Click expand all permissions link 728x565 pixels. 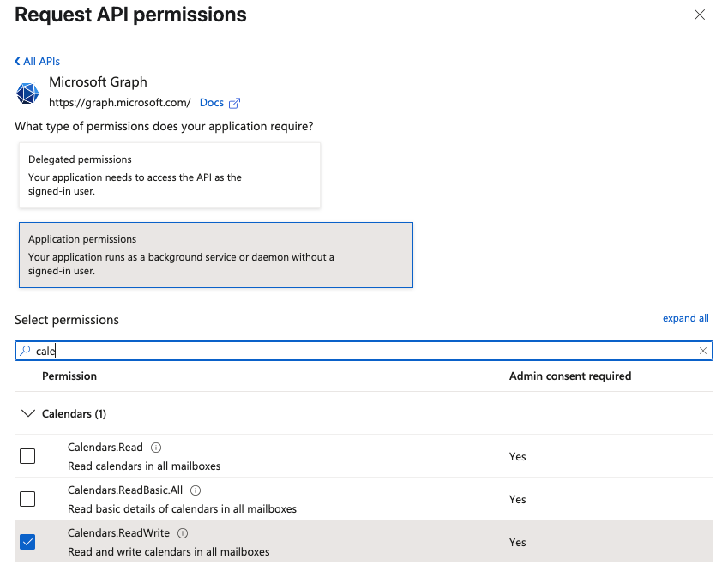[685, 318]
